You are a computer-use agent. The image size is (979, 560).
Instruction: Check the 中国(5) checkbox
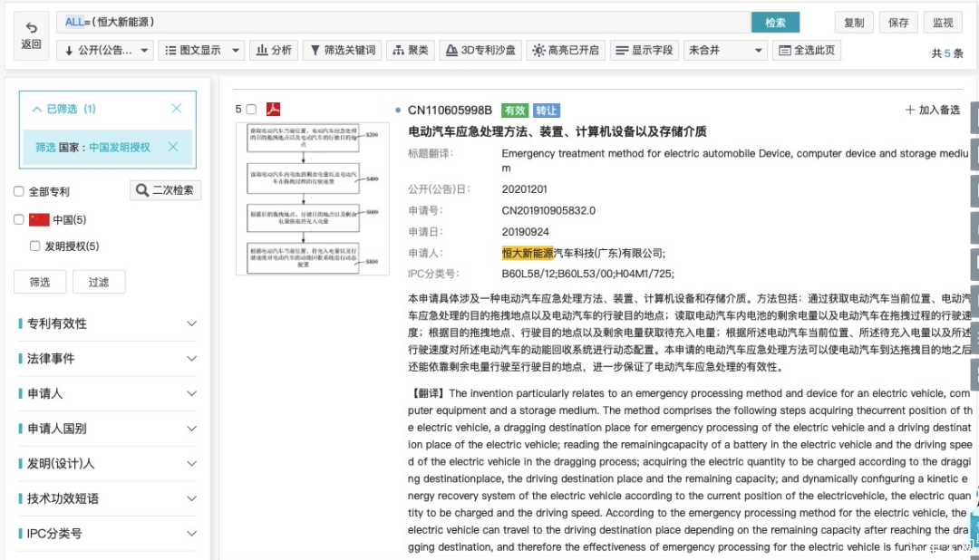point(19,220)
